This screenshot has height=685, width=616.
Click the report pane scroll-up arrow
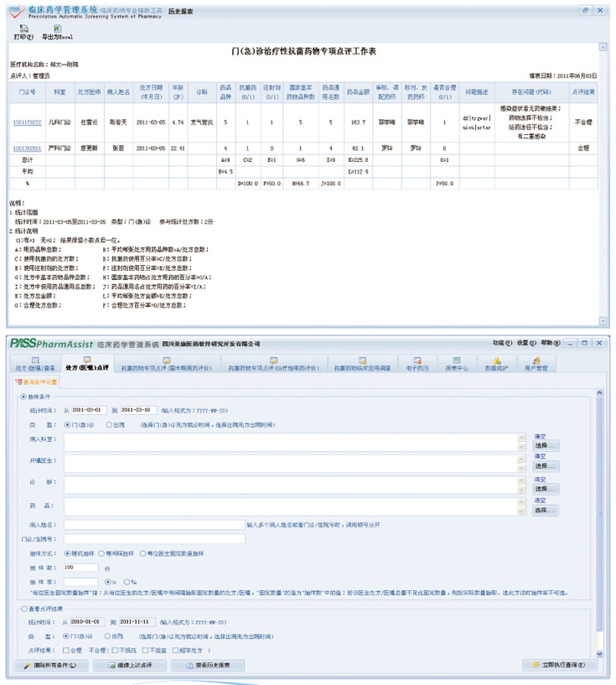(603, 47)
